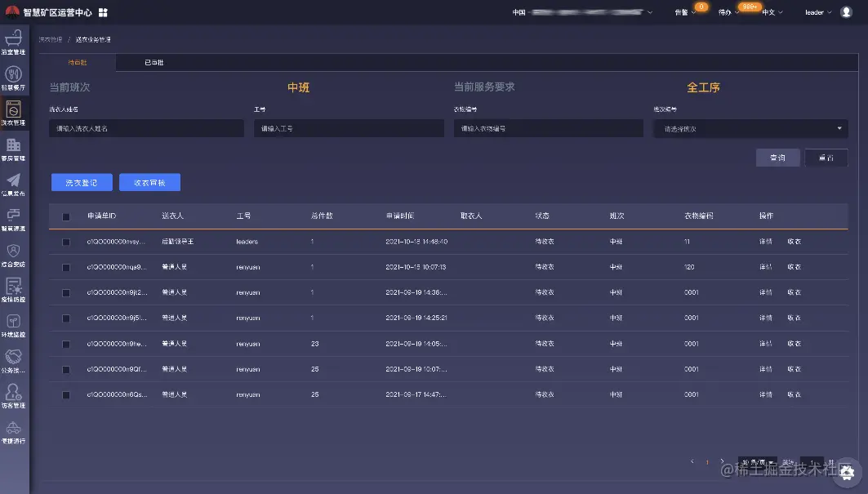
Task: Check the row dated 2021-09-17 14:47
Action: (x=66, y=395)
